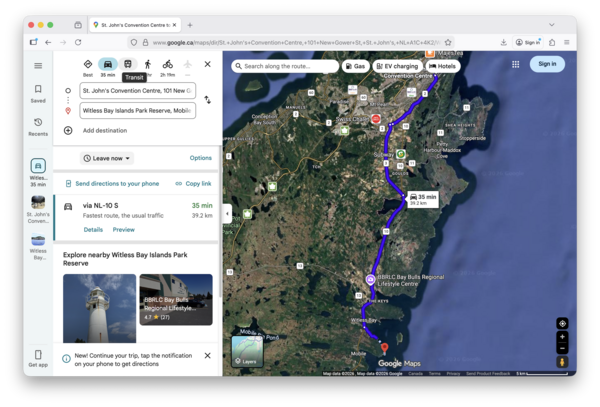This screenshot has height=407, width=600.
Task: Show Hotels along the route
Action: point(442,66)
